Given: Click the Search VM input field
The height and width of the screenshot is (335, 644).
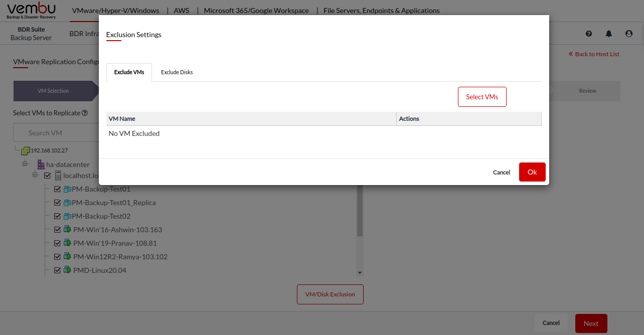Looking at the screenshot, I should (x=55, y=133).
